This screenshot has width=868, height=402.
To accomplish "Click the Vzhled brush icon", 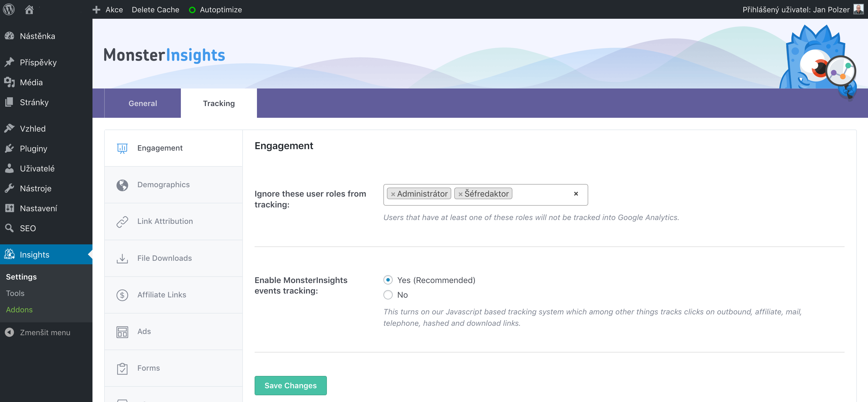I will pos(9,128).
